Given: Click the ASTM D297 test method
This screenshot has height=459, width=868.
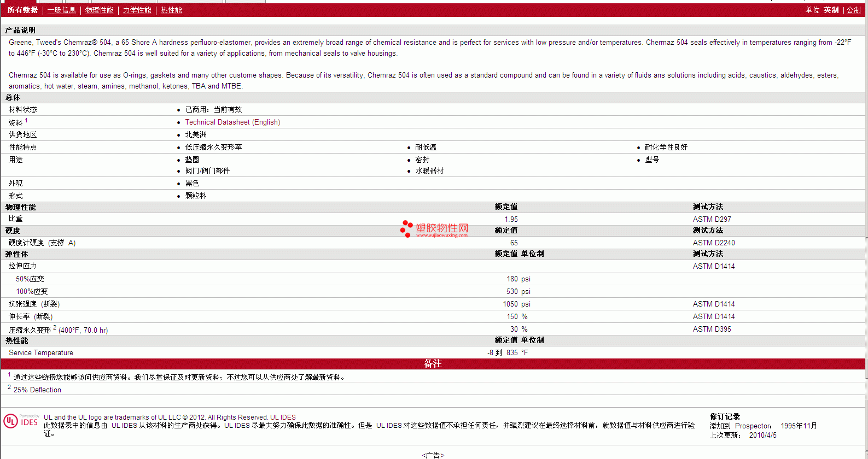Looking at the screenshot, I should click(x=712, y=219).
